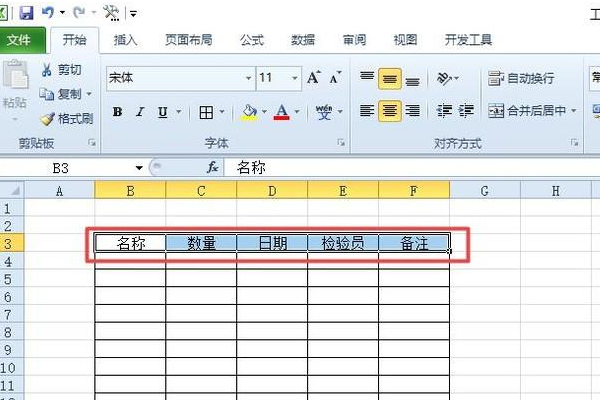Toggle align text right
Image resolution: width=600 pixels, height=400 pixels.
(x=412, y=111)
